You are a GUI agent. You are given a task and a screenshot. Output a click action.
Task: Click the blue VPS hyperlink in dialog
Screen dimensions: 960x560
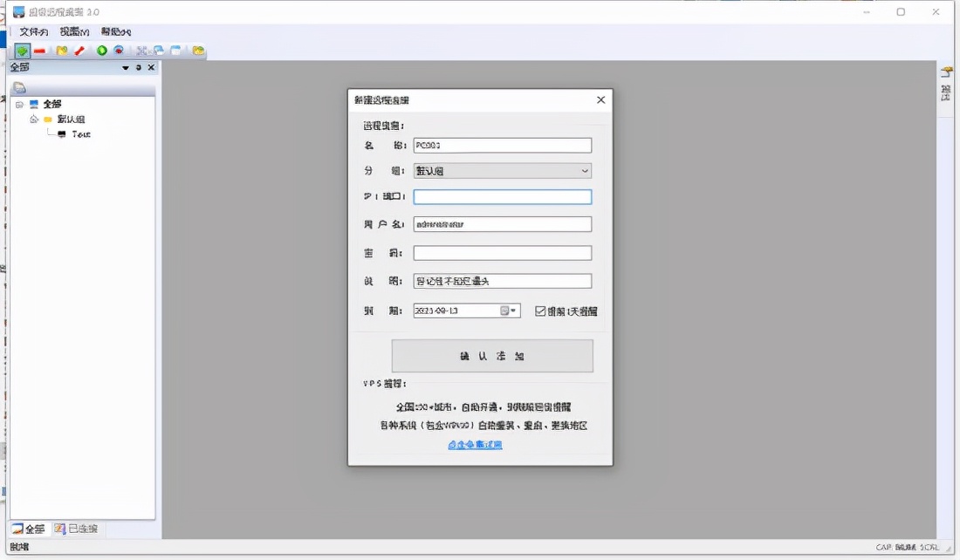pyautogui.click(x=476, y=445)
